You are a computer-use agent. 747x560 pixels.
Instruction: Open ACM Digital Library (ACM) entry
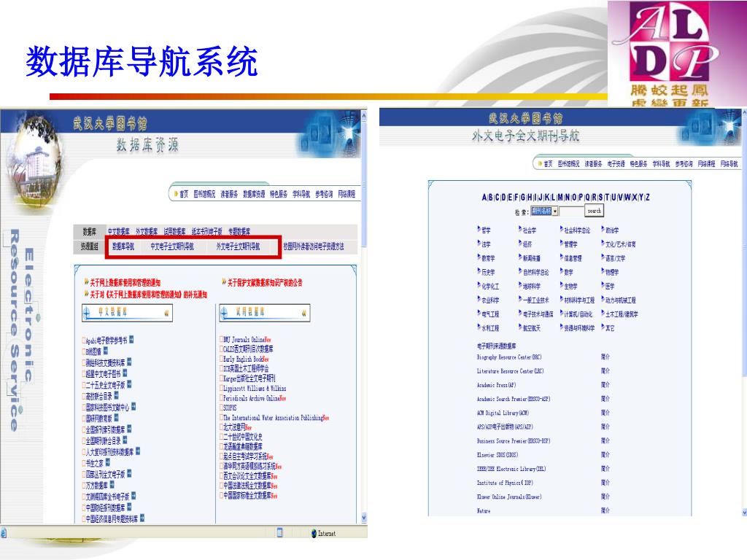503,413
